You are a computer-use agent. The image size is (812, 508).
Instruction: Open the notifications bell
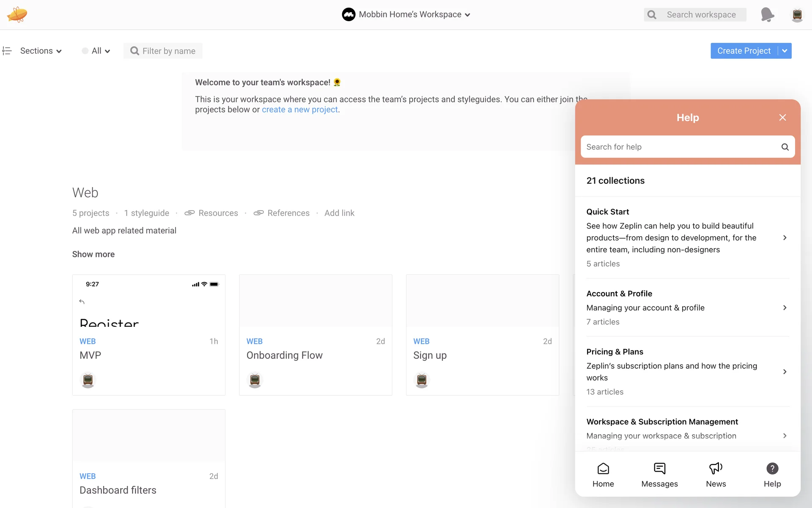click(x=767, y=14)
